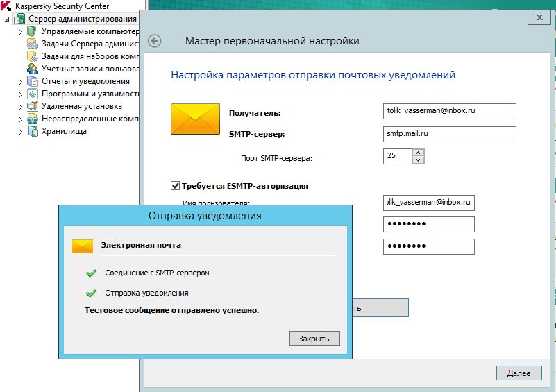
Task: Select Учетные записи пользователей tree item
Action: point(90,69)
